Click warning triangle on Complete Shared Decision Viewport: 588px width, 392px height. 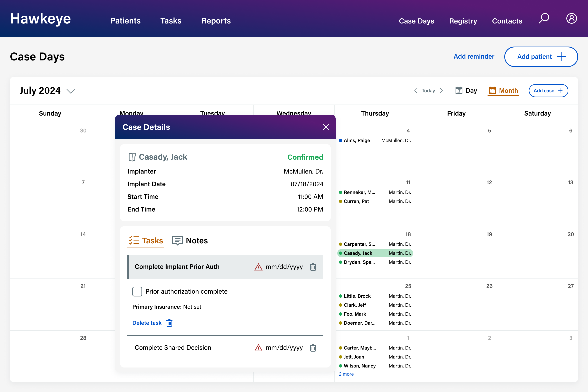pyautogui.click(x=258, y=348)
